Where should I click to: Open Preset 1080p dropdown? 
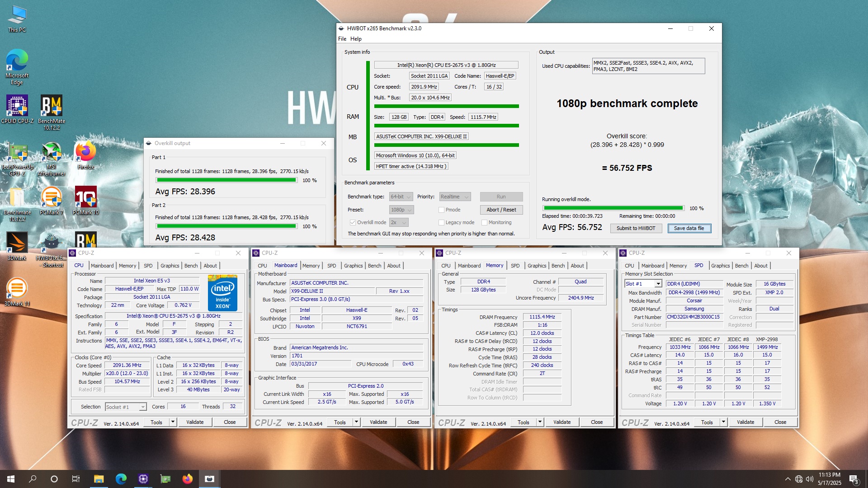(x=401, y=210)
